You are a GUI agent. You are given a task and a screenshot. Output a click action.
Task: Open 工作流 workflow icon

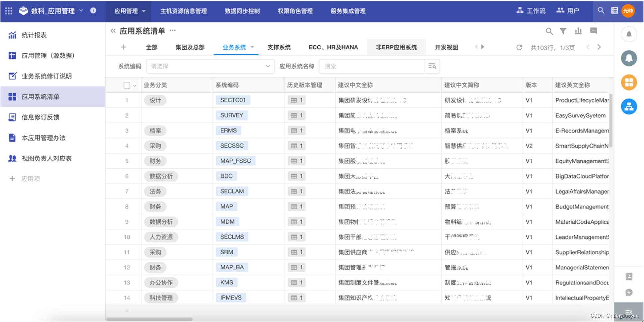pos(520,10)
